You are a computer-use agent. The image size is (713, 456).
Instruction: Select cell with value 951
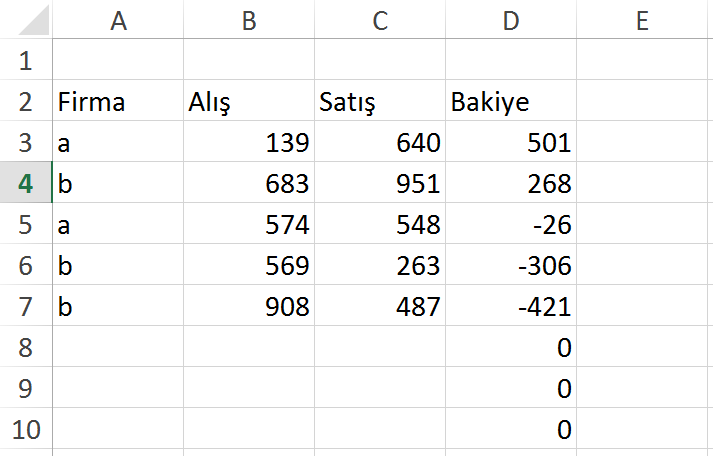[x=379, y=184]
